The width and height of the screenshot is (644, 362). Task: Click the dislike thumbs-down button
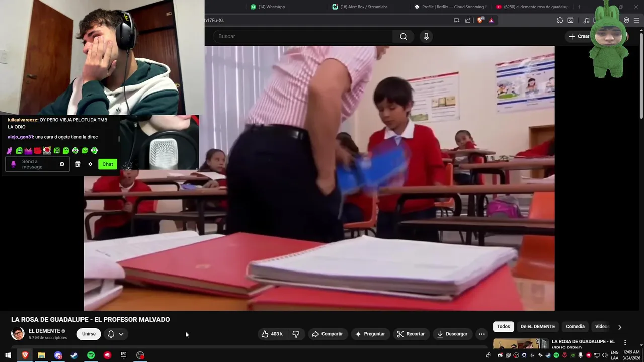pyautogui.click(x=296, y=334)
